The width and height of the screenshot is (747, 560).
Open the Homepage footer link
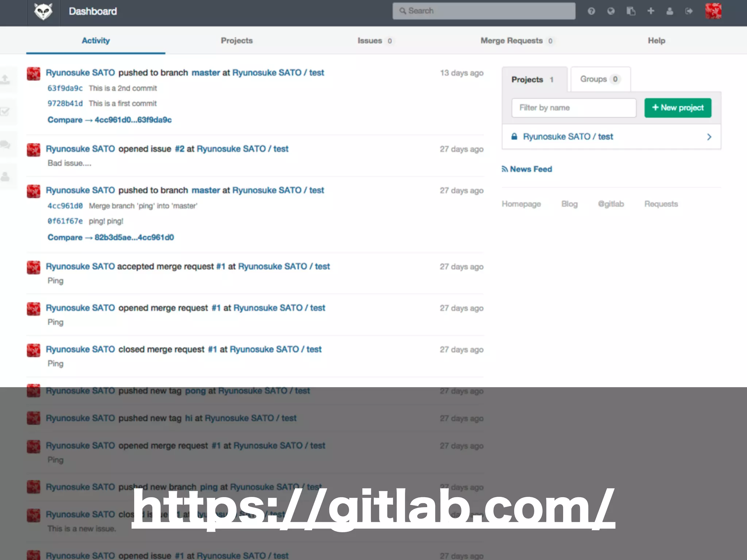[x=521, y=204]
